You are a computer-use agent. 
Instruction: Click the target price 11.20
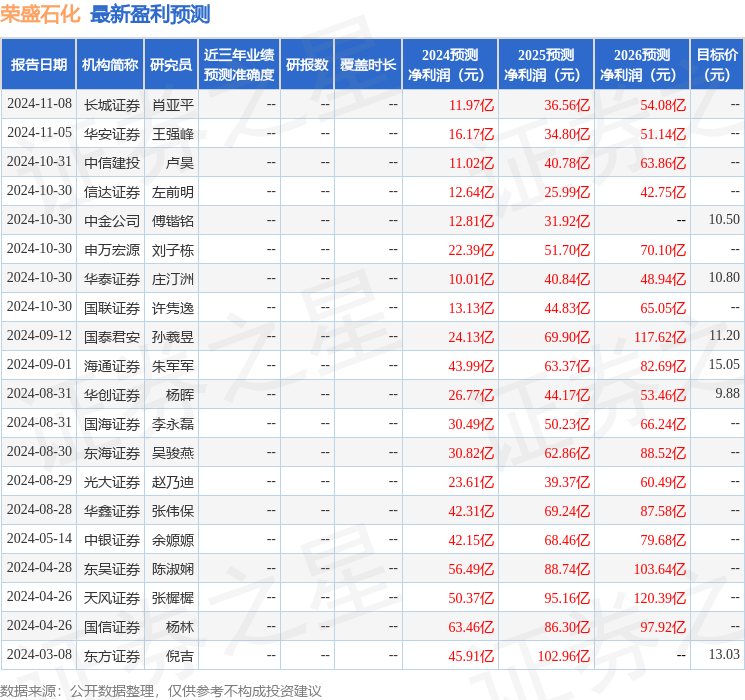724,336
